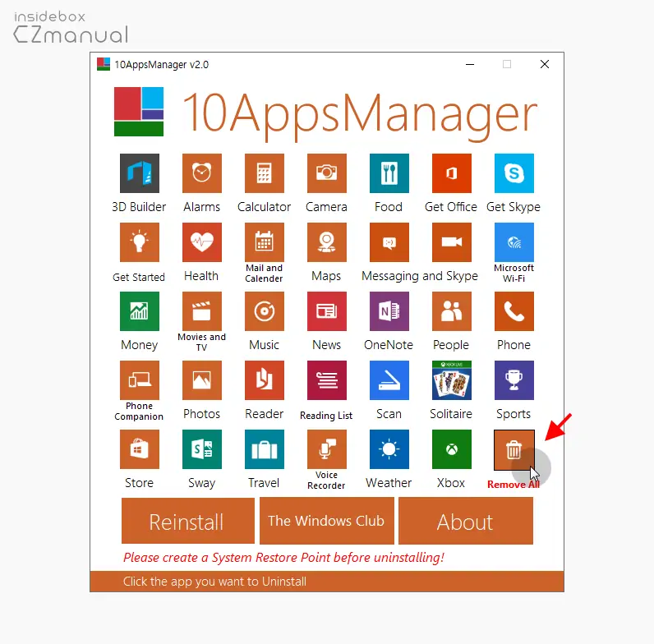Click the large 10AppsManager logo
This screenshot has height=644, width=654.
[139, 112]
